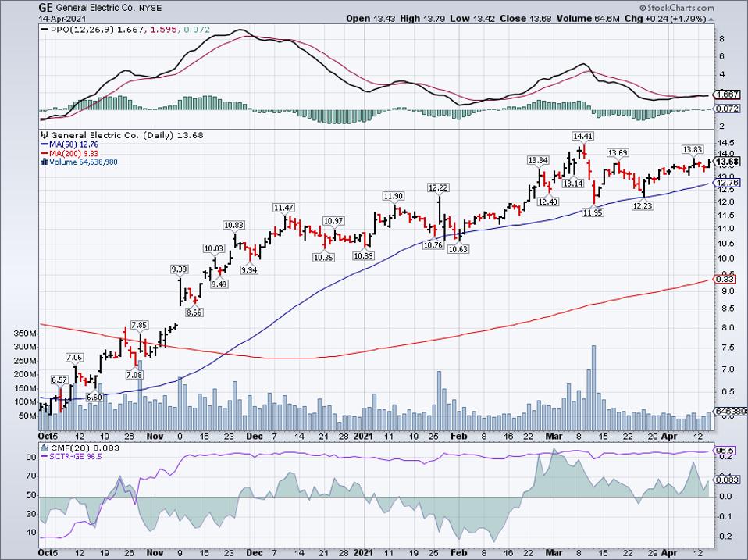
Task: Click the area chart icon before CMF(20)
Action: [x=45, y=448]
